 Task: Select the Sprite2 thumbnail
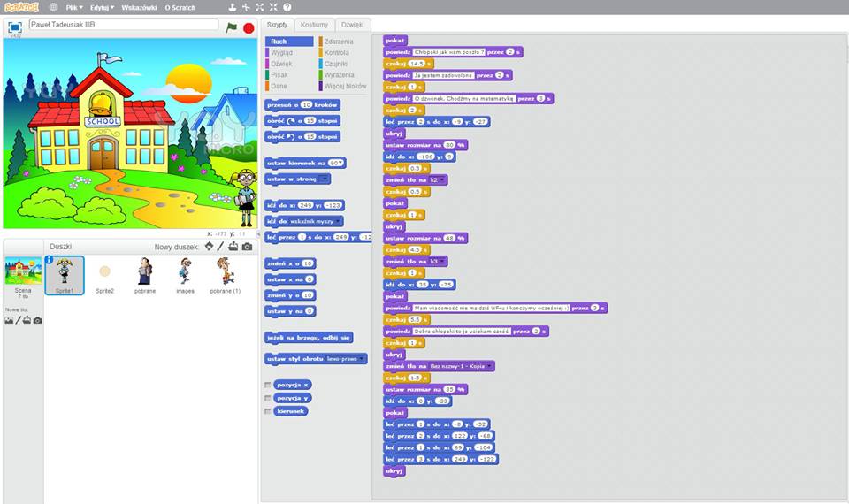click(104, 275)
